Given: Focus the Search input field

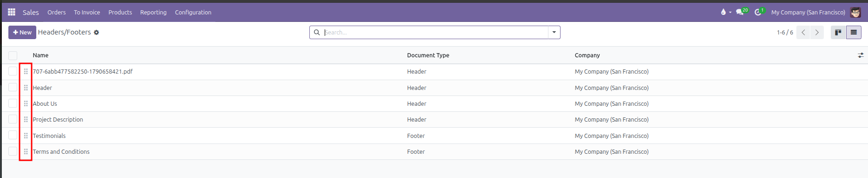Looking at the screenshot, I should point(435,32).
